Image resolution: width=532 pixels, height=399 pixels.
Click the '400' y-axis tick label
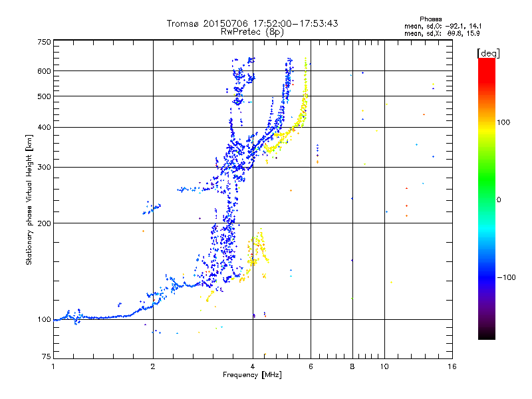coord(44,128)
